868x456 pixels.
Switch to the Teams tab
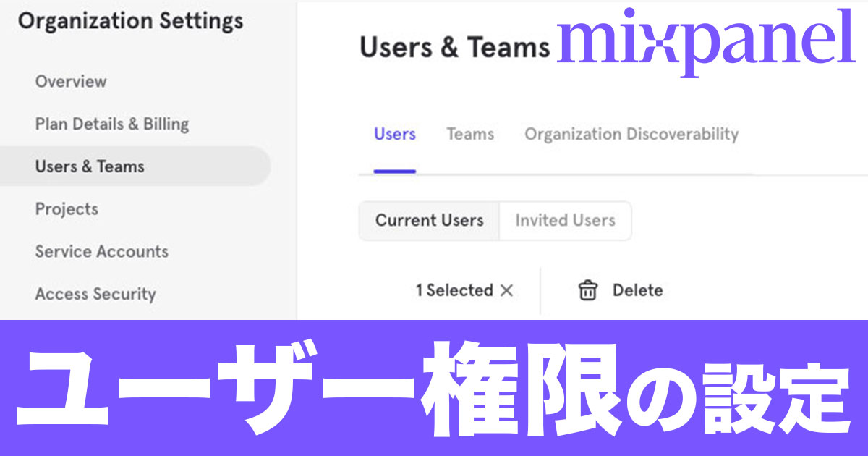tap(470, 134)
